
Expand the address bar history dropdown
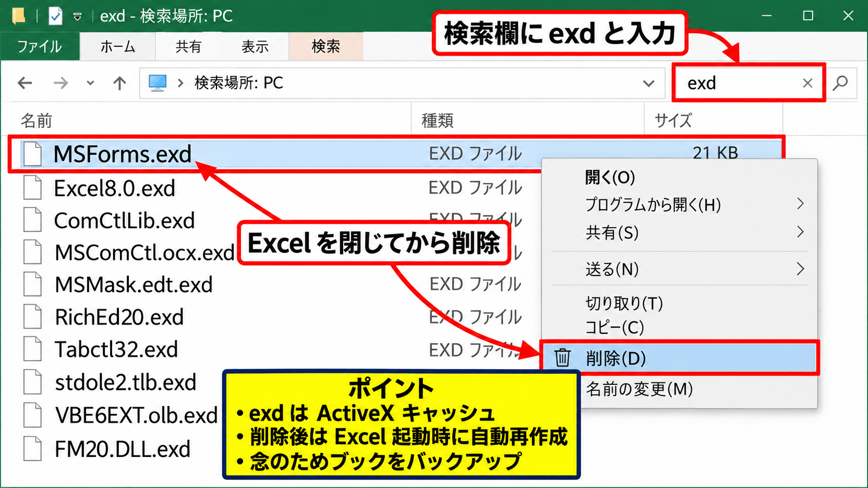[x=648, y=83]
